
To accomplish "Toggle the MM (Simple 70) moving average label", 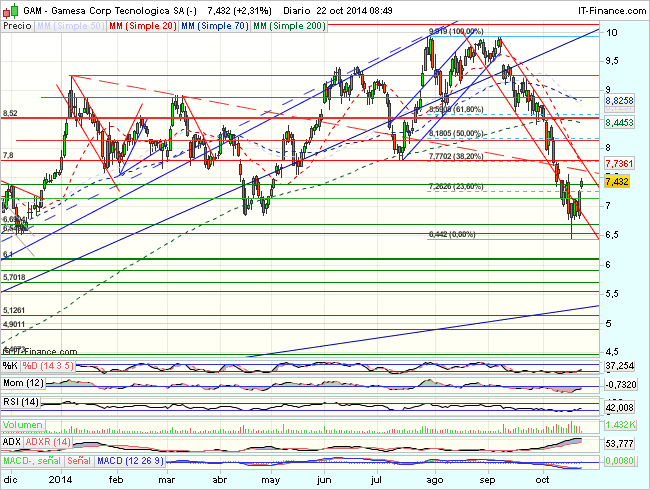I will point(215,26).
